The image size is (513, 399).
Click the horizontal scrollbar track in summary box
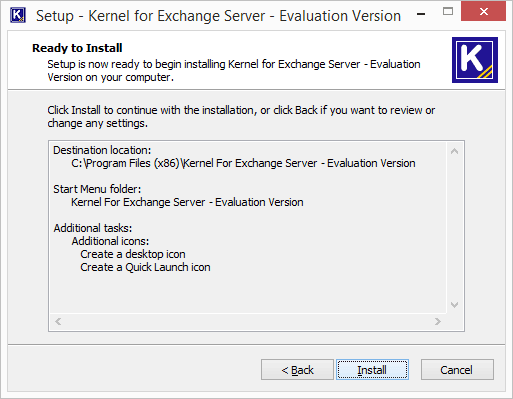point(248,321)
